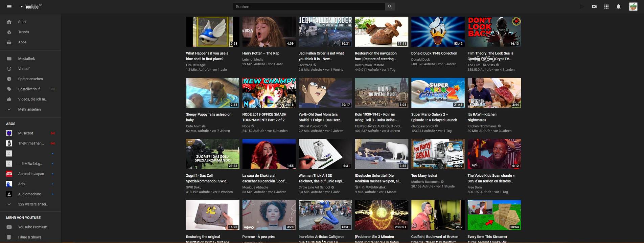The width and height of the screenshot is (644, 243).
Task: Open the account avatar menu
Action: click(633, 7)
